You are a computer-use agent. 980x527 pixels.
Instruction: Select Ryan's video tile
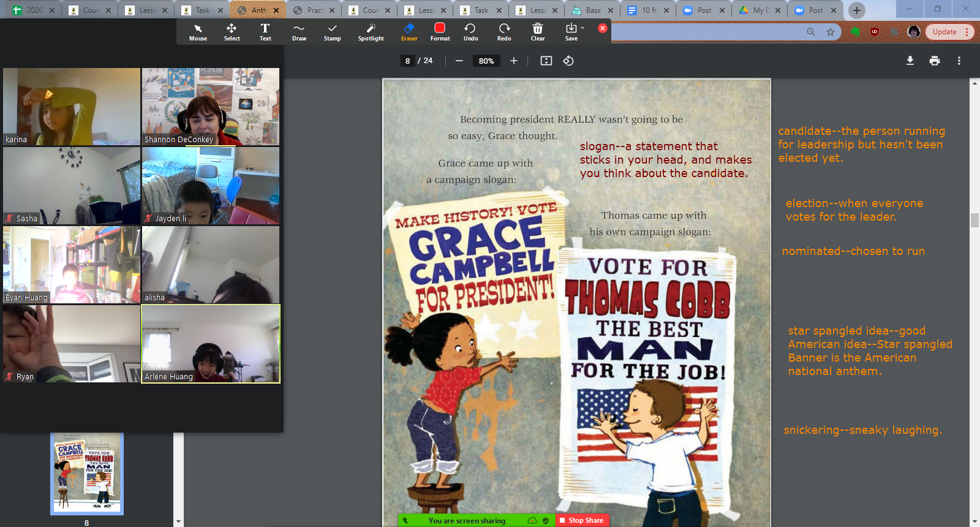click(x=72, y=344)
